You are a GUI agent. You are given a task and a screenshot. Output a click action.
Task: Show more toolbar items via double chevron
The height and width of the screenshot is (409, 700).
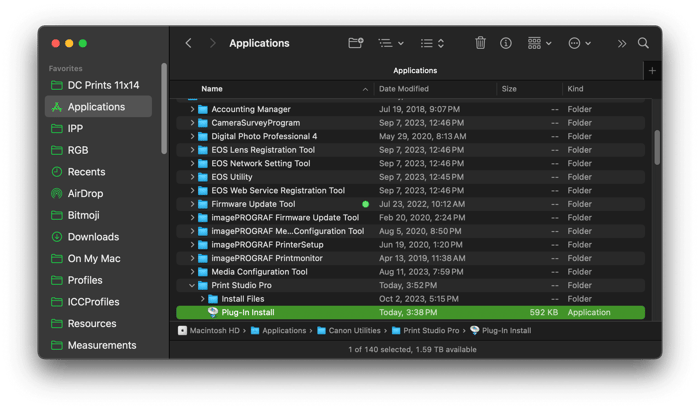click(621, 44)
